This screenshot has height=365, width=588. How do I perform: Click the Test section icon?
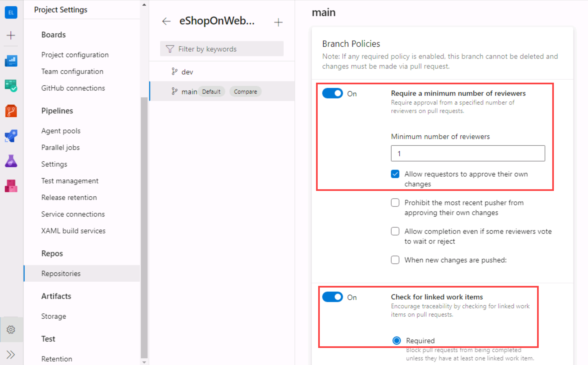(x=11, y=161)
